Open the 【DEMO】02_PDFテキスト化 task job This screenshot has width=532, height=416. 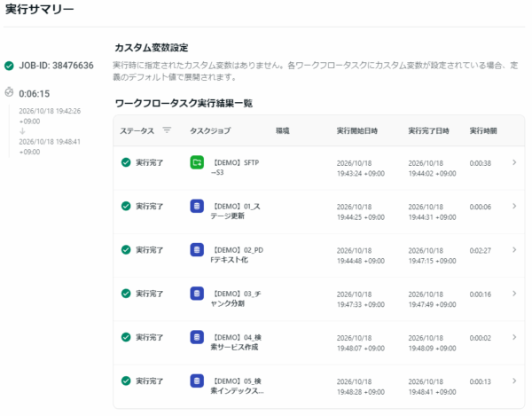[237, 255]
